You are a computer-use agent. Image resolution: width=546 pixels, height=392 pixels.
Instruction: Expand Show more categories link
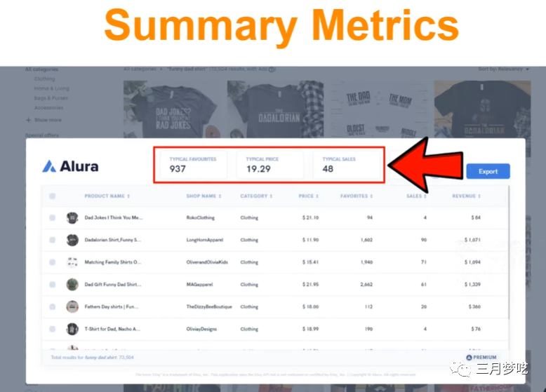point(44,120)
